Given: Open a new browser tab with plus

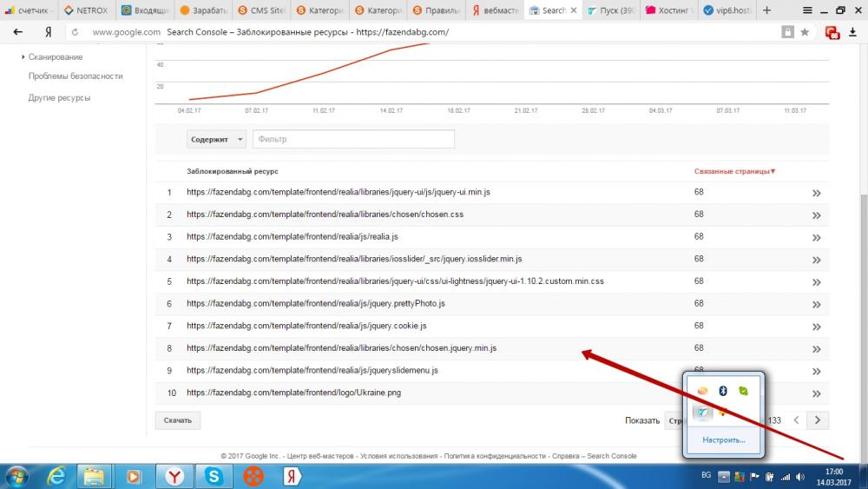Looking at the screenshot, I should click(x=766, y=10).
